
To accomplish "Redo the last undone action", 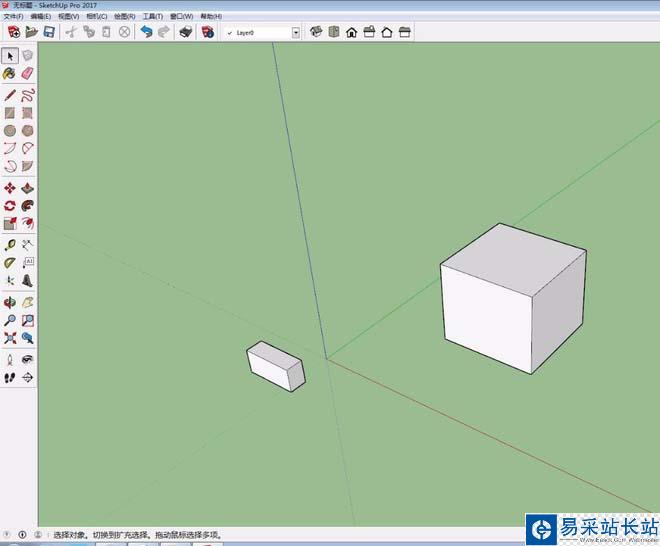I will pos(164,32).
